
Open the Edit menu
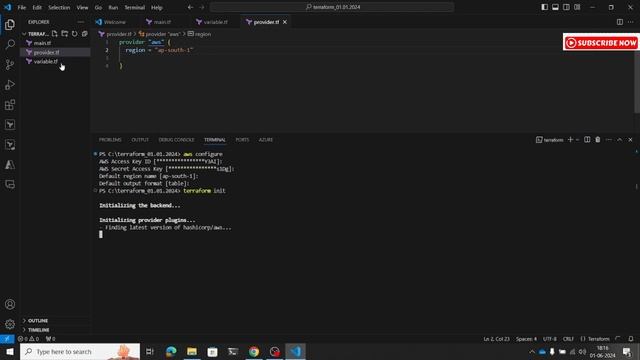point(37,7)
